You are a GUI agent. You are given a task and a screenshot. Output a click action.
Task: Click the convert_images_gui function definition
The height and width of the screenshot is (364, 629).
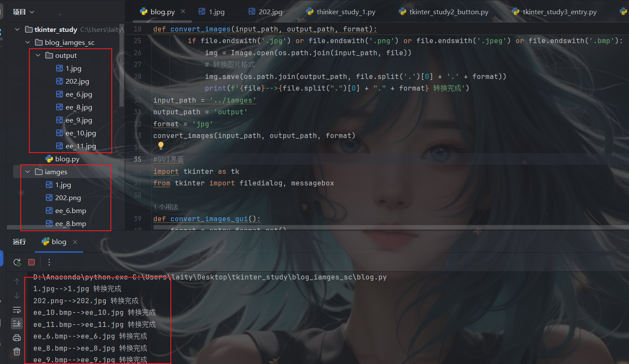coord(209,219)
